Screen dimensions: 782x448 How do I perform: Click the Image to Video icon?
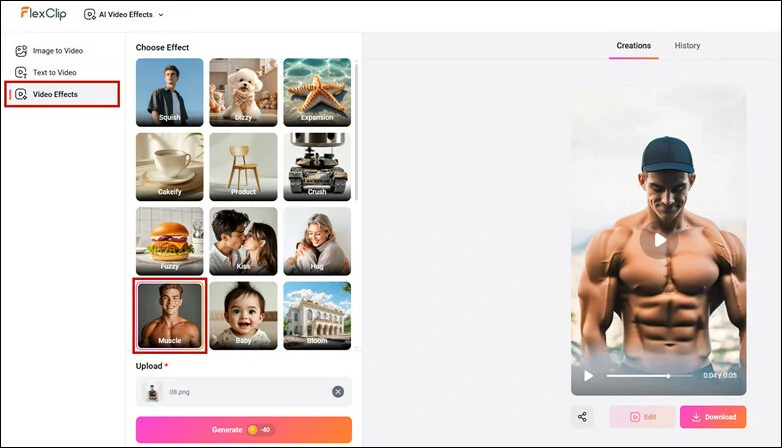tap(21, 51)
